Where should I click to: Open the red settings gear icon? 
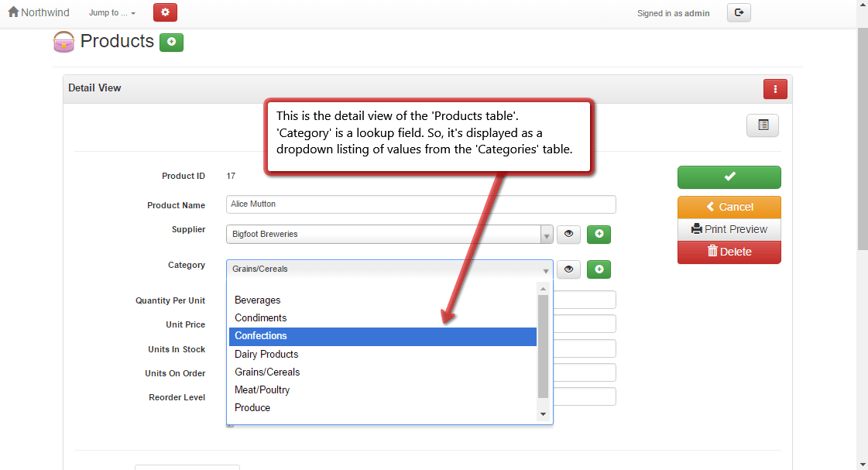tap(163, 12)
